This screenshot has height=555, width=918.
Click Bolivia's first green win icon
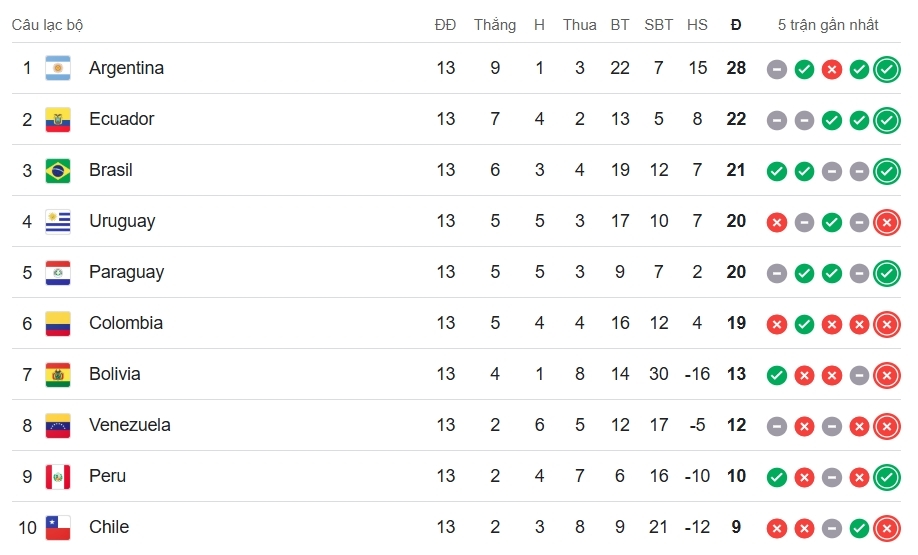click(x=777, y=375)
